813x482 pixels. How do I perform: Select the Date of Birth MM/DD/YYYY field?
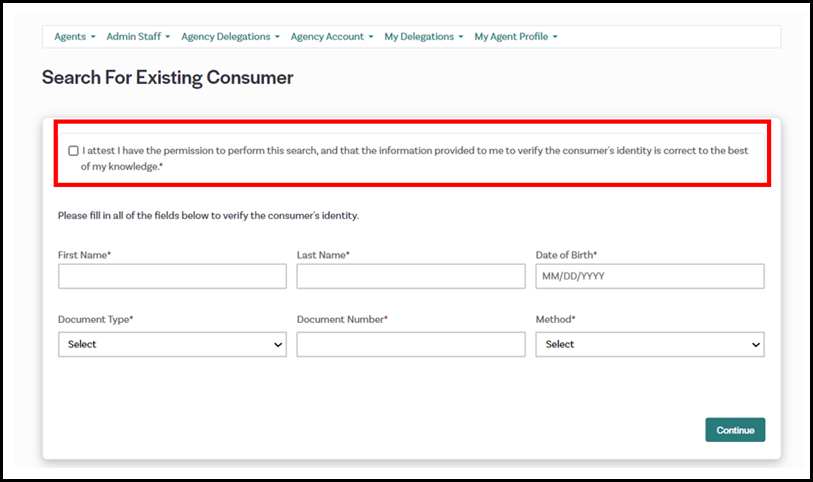click(x=649, y=276)
